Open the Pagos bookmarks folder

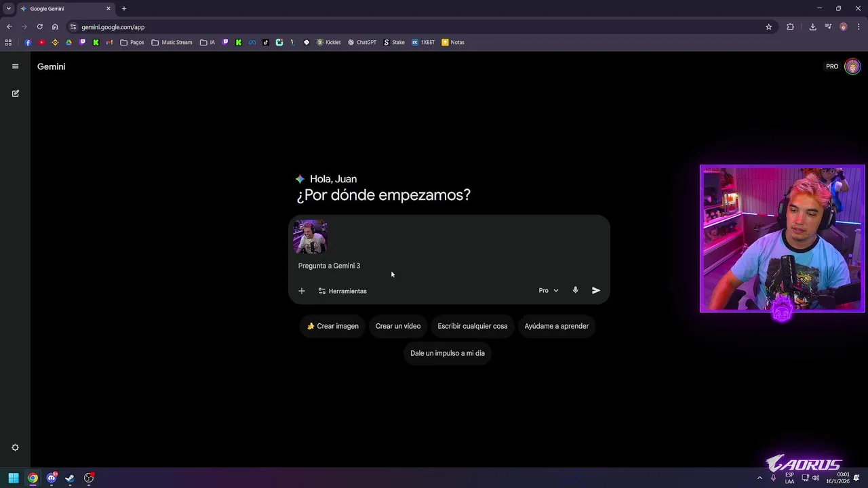tap(132, 42)
